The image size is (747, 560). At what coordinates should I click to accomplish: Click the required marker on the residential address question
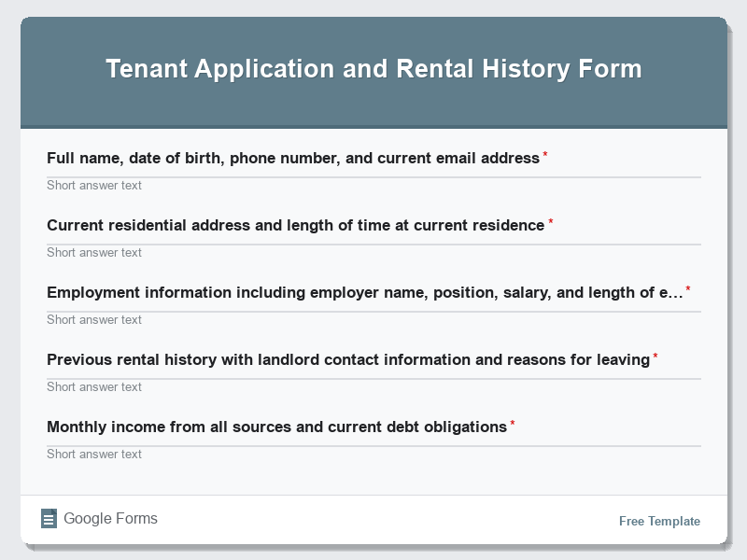(x=551, y=220)
